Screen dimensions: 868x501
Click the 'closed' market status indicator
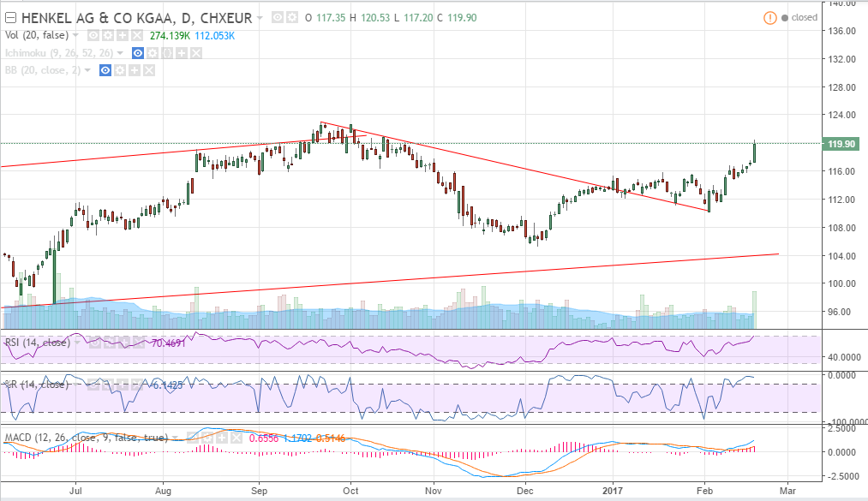tap(799, 18)
